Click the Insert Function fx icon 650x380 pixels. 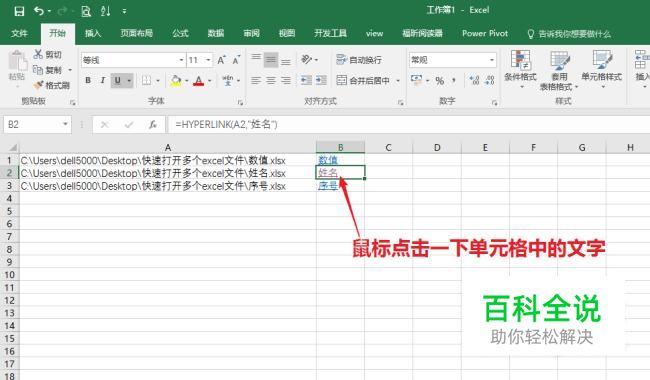[153, 124]
